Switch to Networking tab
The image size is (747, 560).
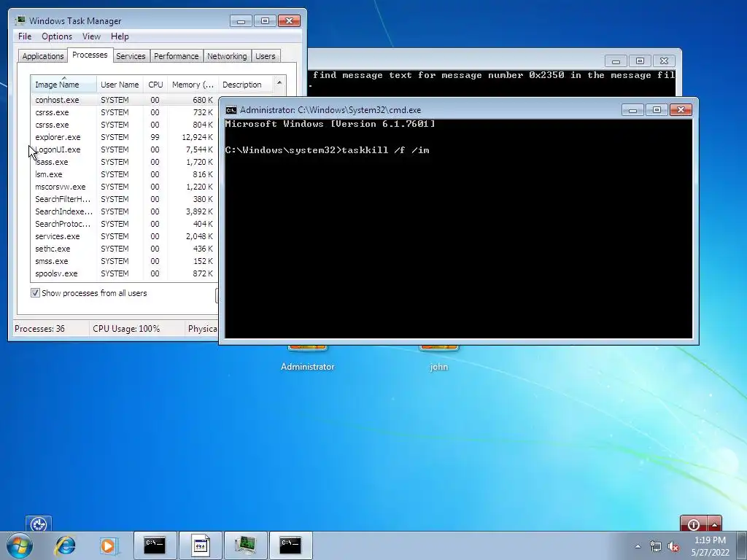pos(227,56)
